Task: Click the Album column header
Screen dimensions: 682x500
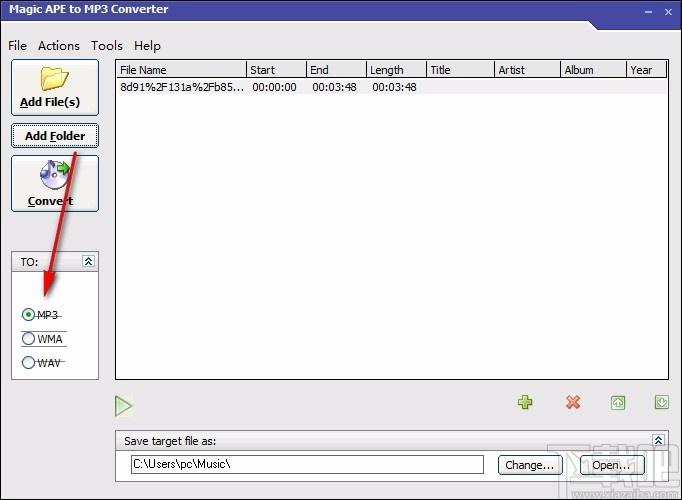Action: tap(594, 70)
